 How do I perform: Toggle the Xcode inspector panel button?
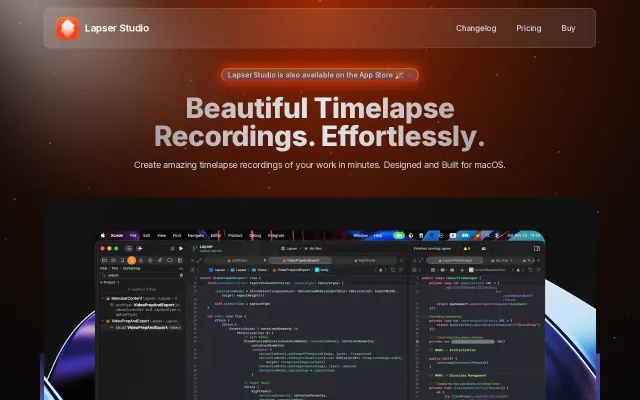point(537,248)
